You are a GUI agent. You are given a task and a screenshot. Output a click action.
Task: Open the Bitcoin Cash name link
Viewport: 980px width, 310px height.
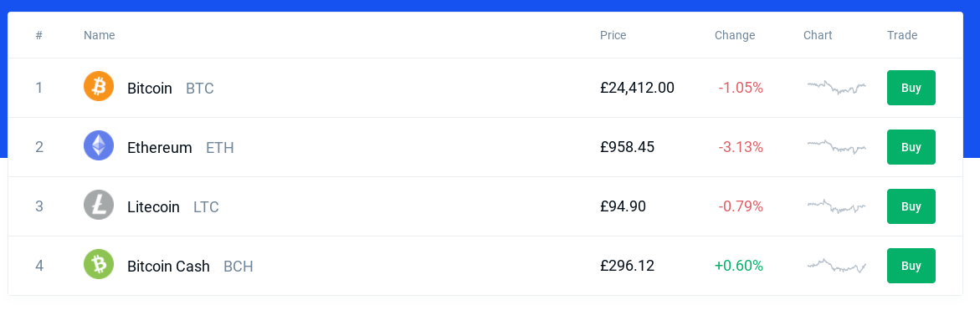pyautogui.click(x=168, y=266)
